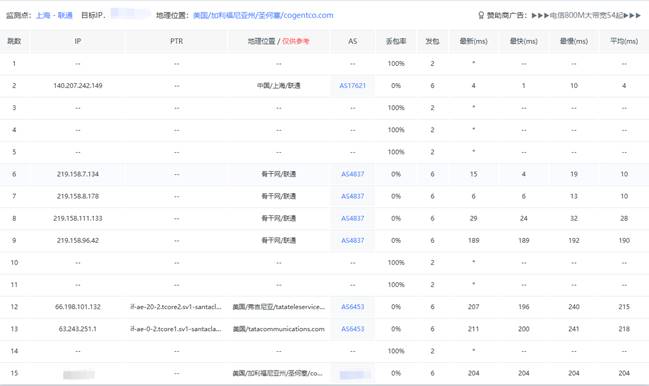Select IP address 63.243.251.1
649x386 pixels.
[78, 329]
